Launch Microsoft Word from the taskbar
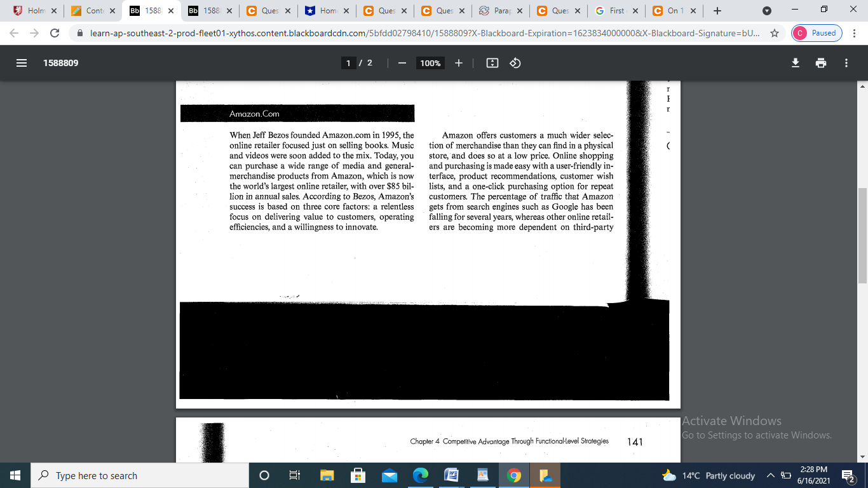Image resolution: width=868 pixels, height=488 pixels. point(452,475)
